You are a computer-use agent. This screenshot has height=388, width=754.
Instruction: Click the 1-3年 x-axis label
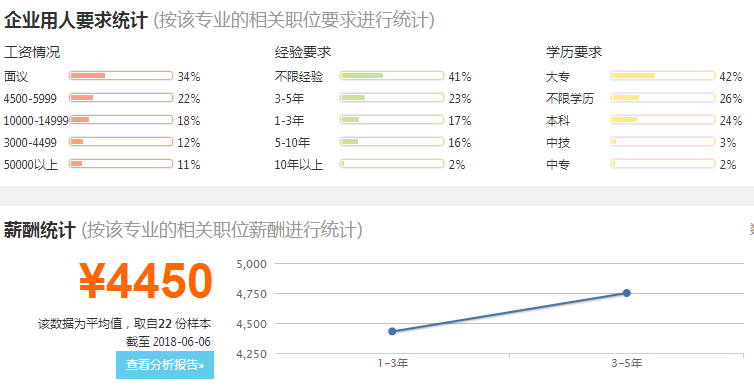point(393,363)
